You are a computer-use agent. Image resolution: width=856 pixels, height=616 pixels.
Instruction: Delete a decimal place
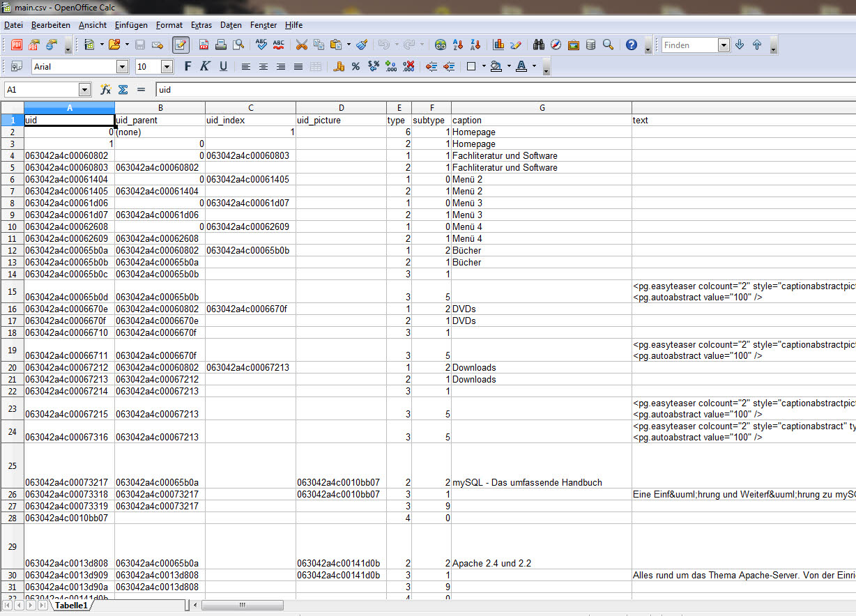(408, 66)
